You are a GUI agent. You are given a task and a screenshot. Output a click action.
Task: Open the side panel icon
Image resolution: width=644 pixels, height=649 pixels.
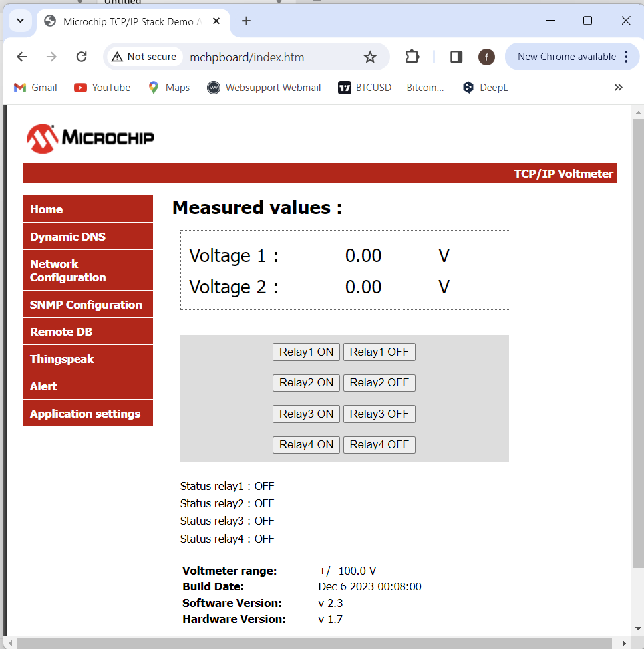[x=456, y=57]
